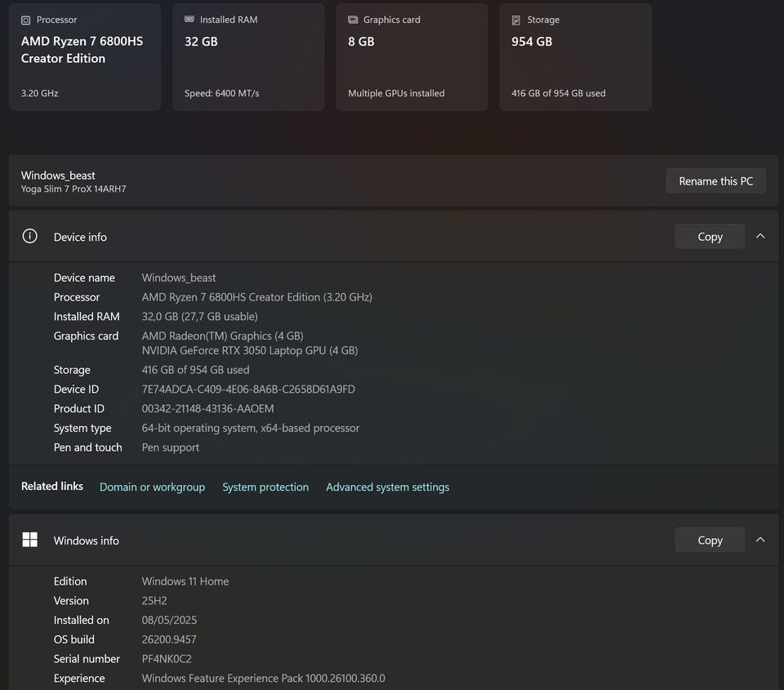The width and height of the screenshot is (784, 690).
Task: Open the Storage summary card
Action: point(576,57)
